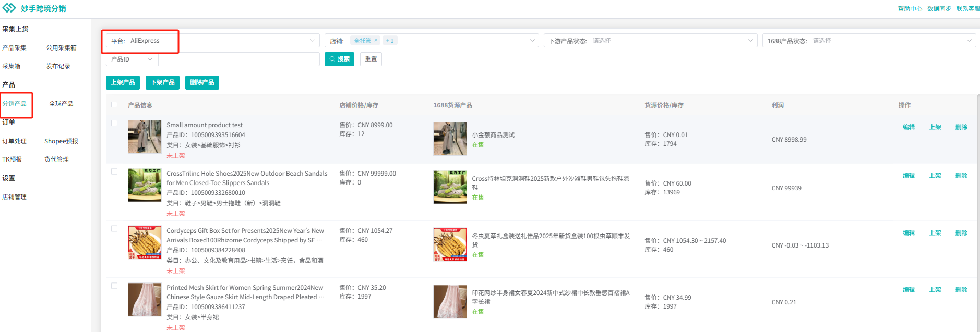Screen dimensions: 980x332
Task: Click the +1 store tag
Action: pyautogui.click(x=390, y=41)
